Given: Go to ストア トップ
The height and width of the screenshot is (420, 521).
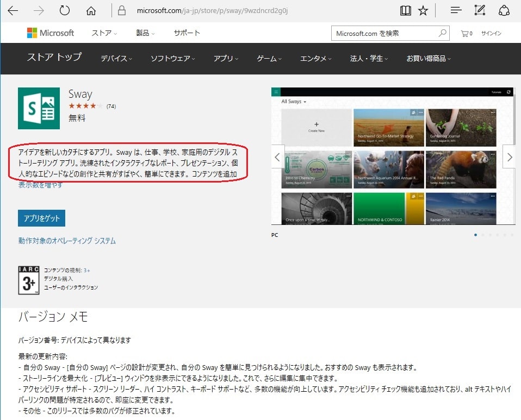Looking at the screenshot, I should coord(54,57).
